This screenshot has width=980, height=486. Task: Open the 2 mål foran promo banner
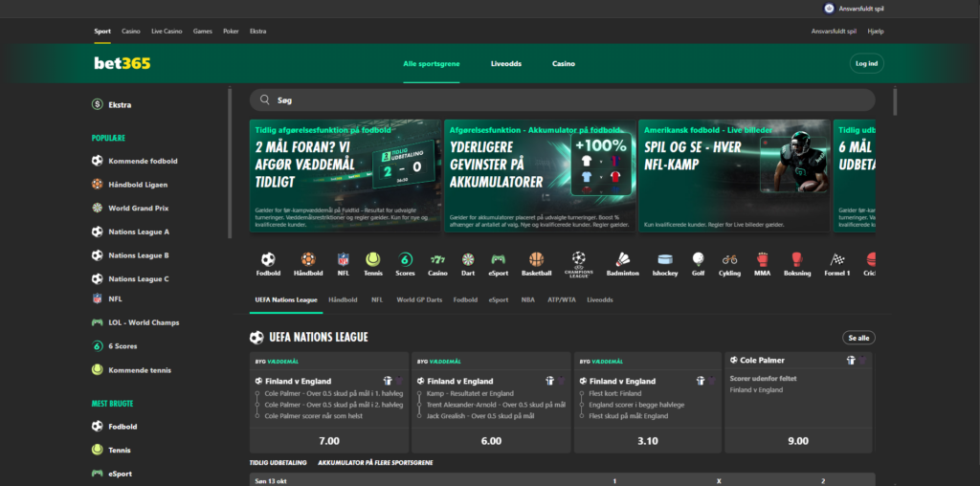(x=345, y=175)
